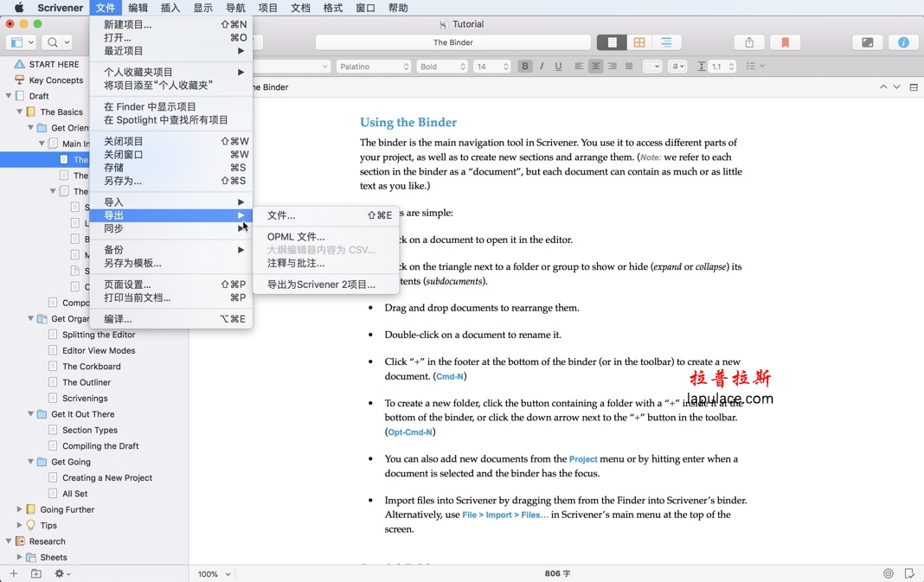This screenshot has height=582, width=924.
Task: Click the split editor icon
Action: click(914, 87)
